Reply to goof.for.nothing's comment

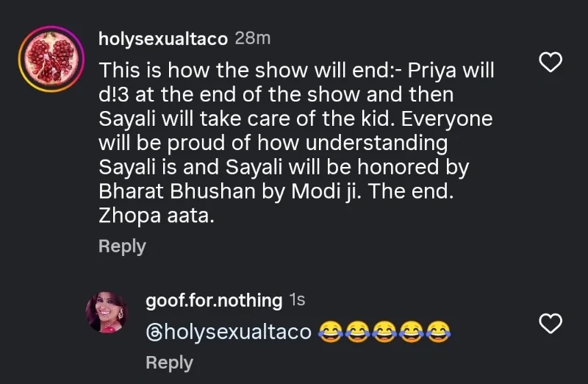pyautogui.click(x=169, y=363)
